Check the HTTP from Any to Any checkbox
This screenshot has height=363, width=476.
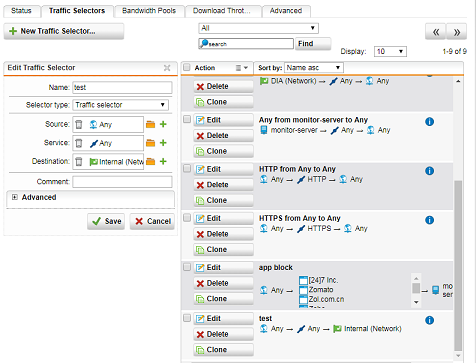[x=187, y=168]
